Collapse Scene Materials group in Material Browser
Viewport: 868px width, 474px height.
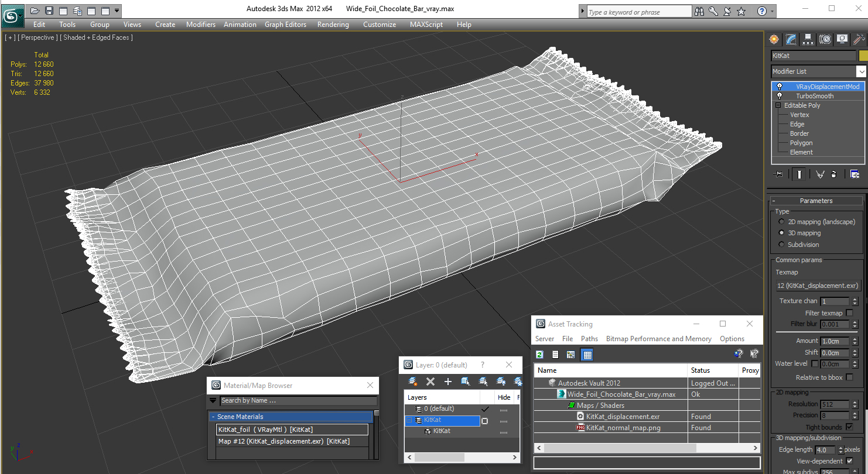tap(213, 417)
